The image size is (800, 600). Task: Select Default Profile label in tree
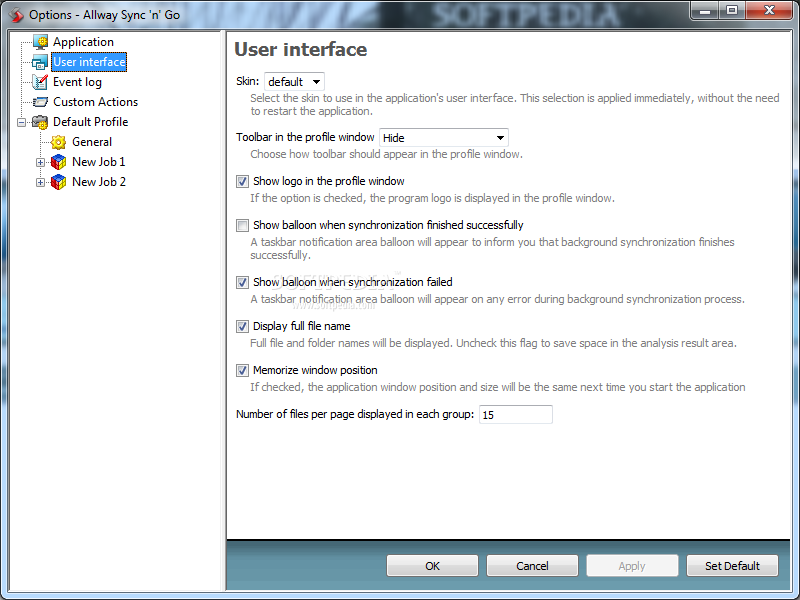click(90, 122)
